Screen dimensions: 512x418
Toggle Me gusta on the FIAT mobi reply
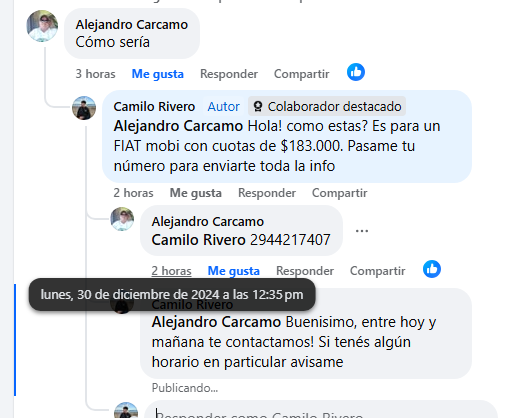point(196,193)
